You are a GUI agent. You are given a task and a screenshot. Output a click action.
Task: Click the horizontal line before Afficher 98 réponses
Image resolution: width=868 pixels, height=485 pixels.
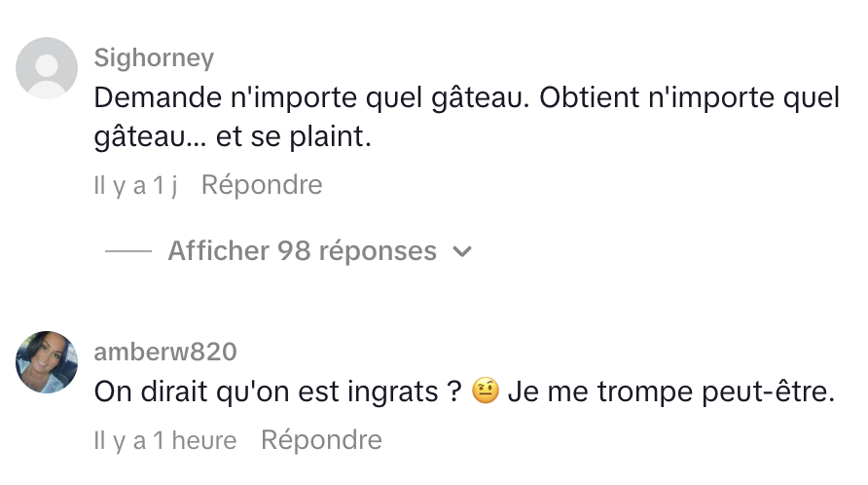coord(128,251)
